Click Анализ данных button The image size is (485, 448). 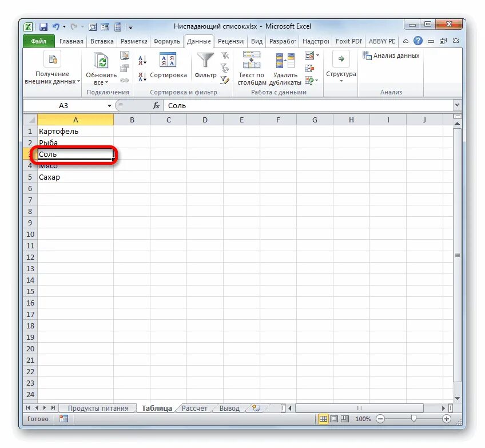[391, 55]
